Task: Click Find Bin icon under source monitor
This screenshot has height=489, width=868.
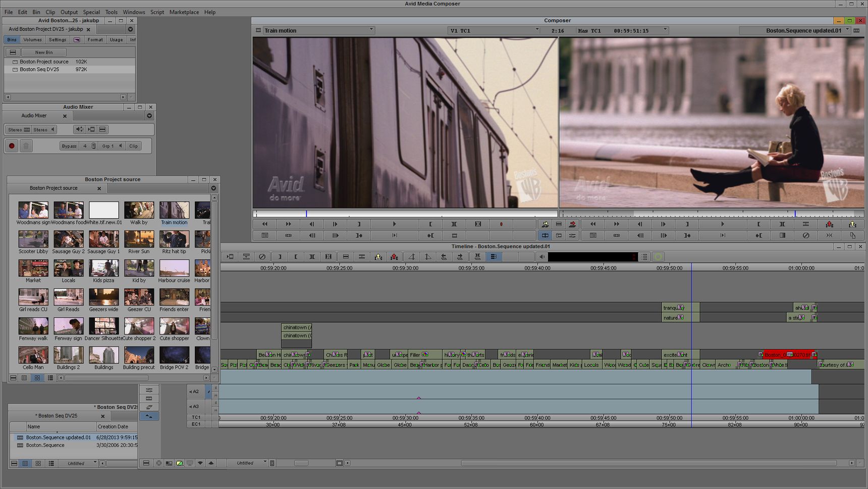Action: pyautogui.click(x=264, y=235)
